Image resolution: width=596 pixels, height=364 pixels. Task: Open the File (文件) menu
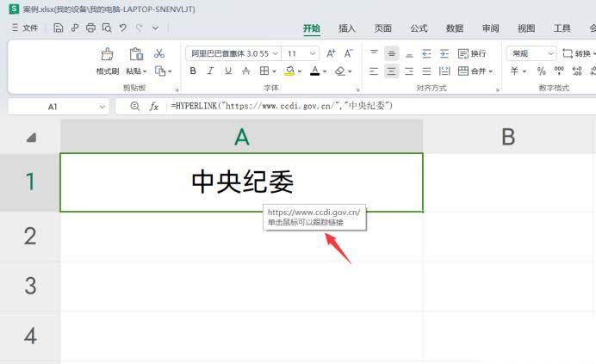tap(25, 28)
